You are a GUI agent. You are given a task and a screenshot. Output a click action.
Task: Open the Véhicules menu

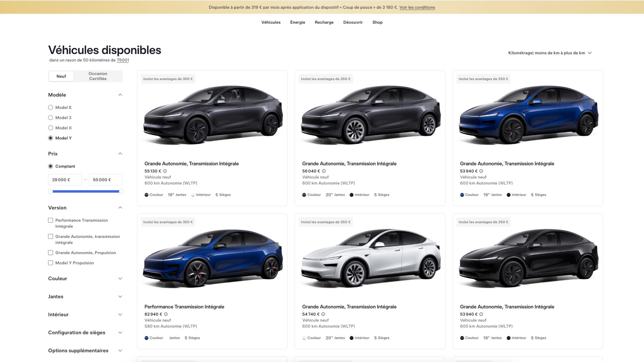271,22
